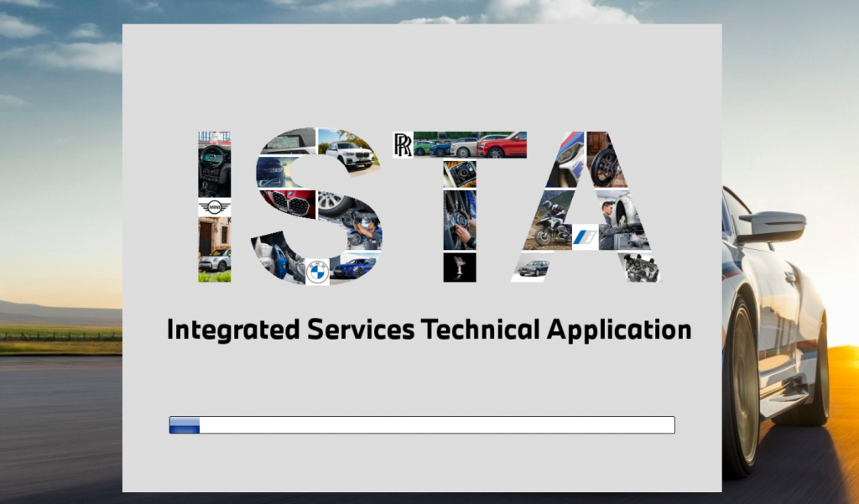Click the BMW roundel logo in the S
Screen dimensions: 859x504
coord(316,271)
